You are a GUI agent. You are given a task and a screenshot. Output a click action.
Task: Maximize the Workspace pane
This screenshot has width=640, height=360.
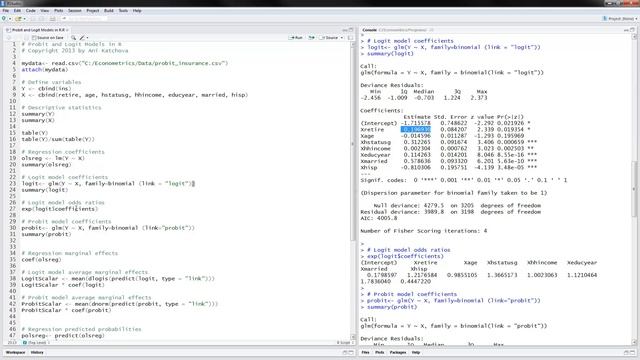[x=351, y=352]
